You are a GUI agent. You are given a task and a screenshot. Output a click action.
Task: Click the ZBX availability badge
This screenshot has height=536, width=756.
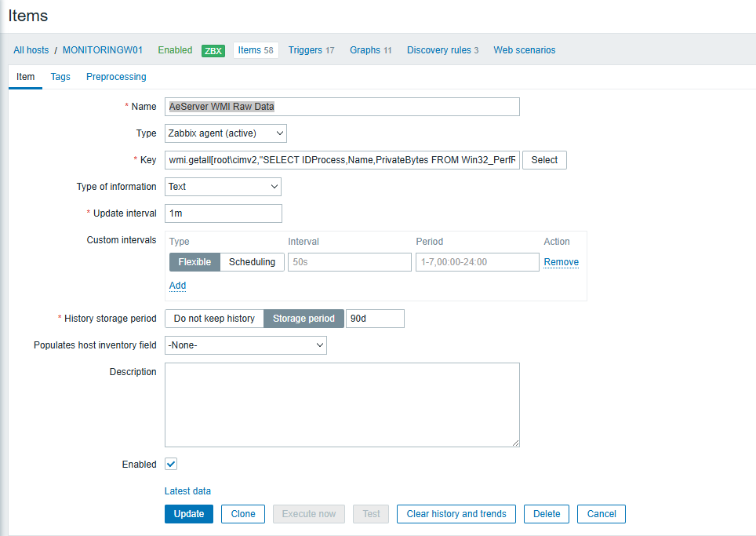pyautogui.click(x=213, y=51)
